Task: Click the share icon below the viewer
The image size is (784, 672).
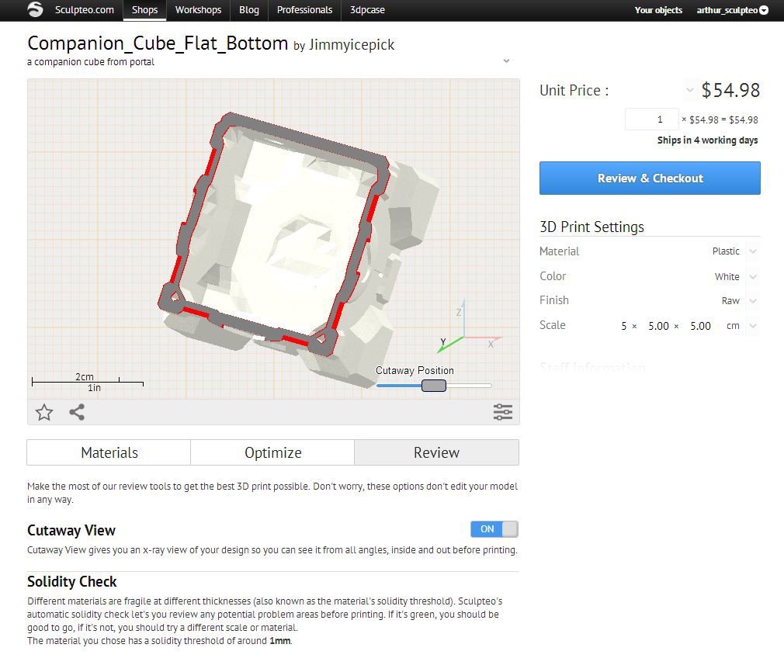Action: pyautogui.click(x=77, y=412)
